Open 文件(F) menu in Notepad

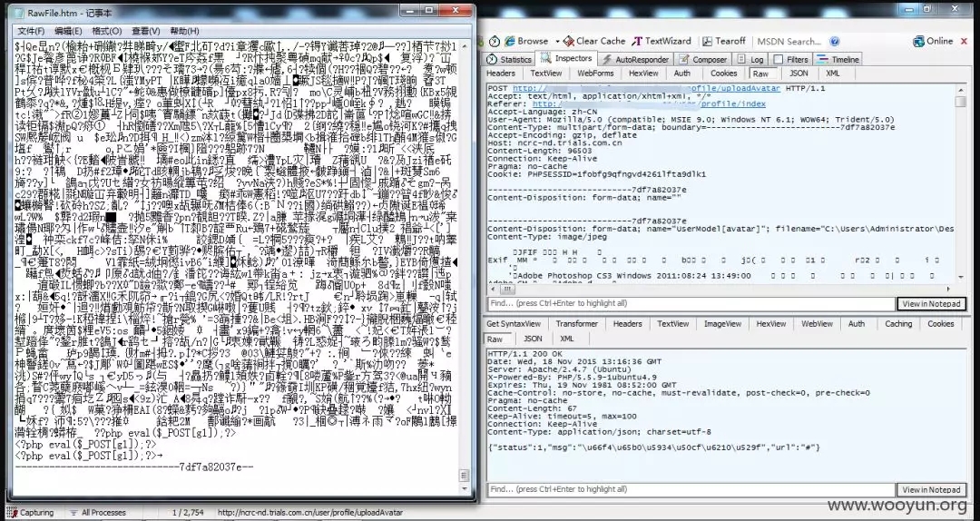click(x=31, y=31)
